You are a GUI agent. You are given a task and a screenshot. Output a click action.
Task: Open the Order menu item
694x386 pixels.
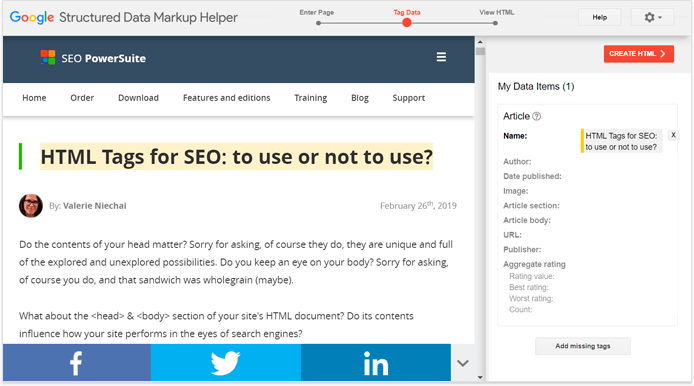82,98
